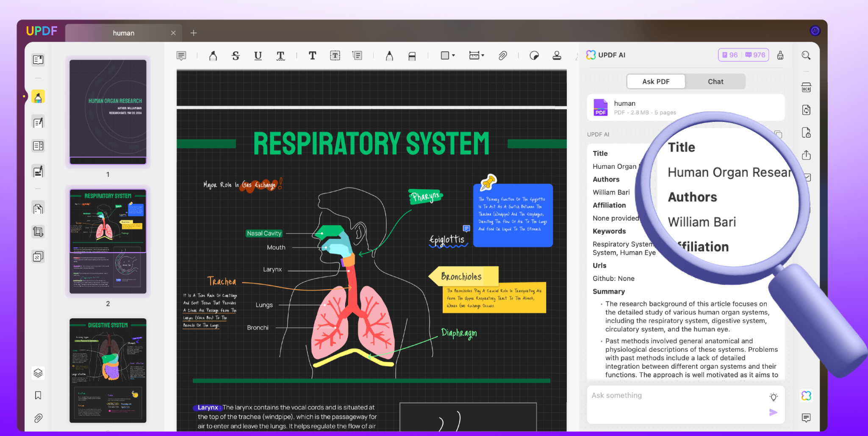Click the attachment paperclip tool in toolbar
This screenshot has width=868, height=436.
pos(502,55)
